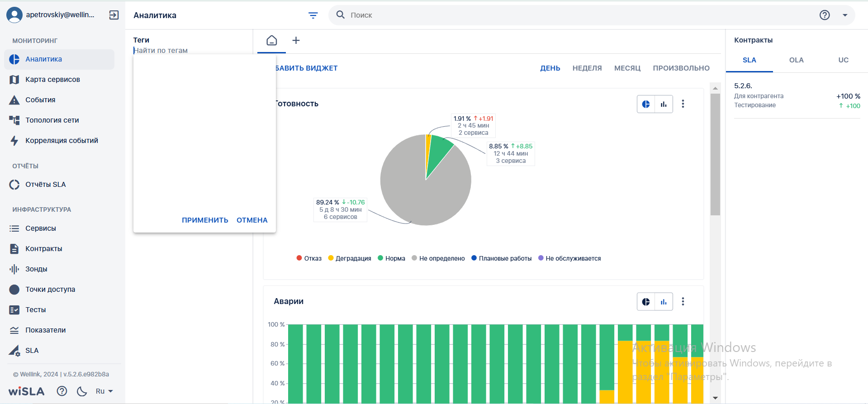This screenshot has height=404, width=868.
Task: Click the logout icon next to username
Action: 114,15
